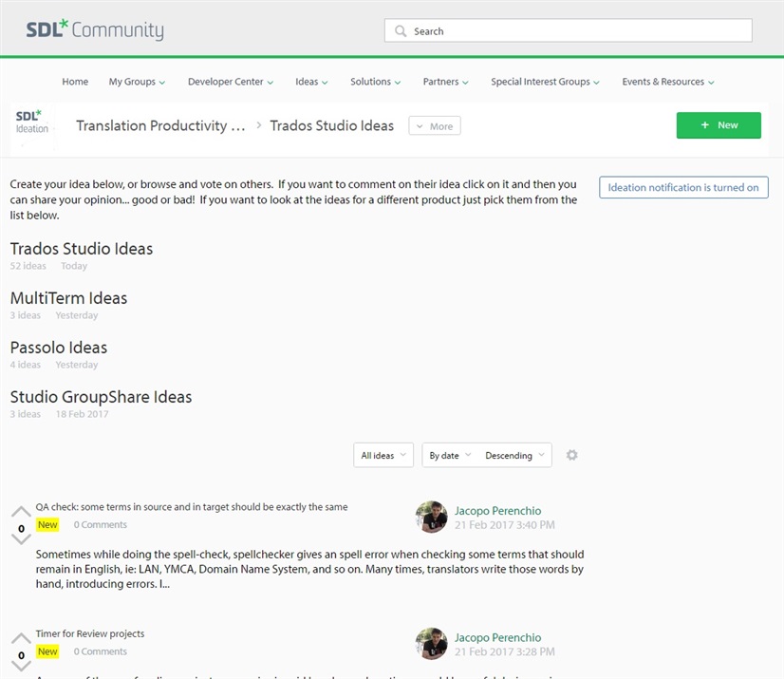Create a new idea with New button
This screenshot has height=679, width=784.
pyautogui.click(x=719, y=125)
